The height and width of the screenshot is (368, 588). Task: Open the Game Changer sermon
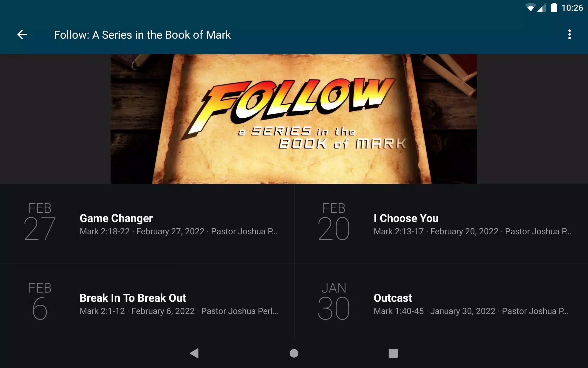pyautogui.click(x=147, y=223)
